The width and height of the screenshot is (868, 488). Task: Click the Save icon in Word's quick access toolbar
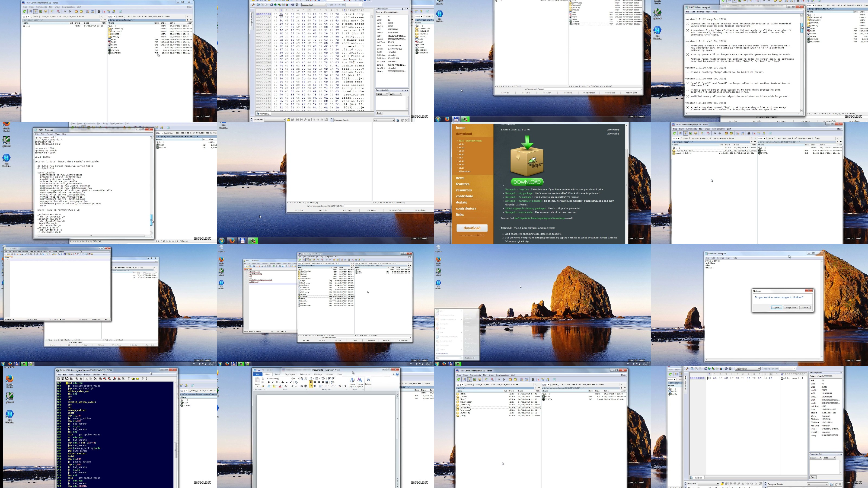(x=259, y=370)
